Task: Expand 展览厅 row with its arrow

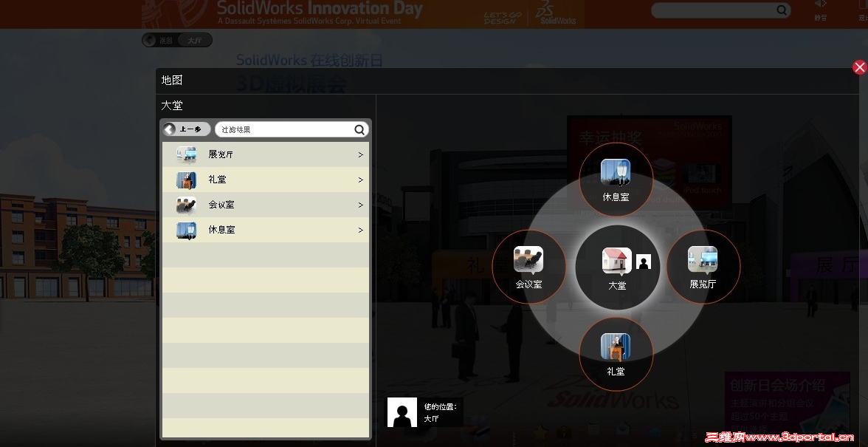Action: [360, 154]
